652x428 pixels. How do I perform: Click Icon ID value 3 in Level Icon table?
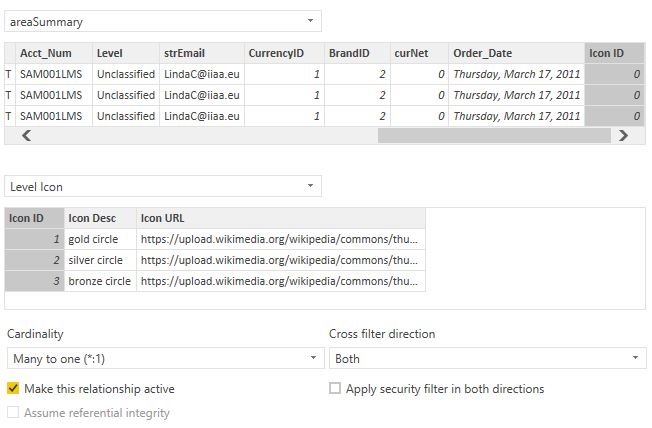35,281
